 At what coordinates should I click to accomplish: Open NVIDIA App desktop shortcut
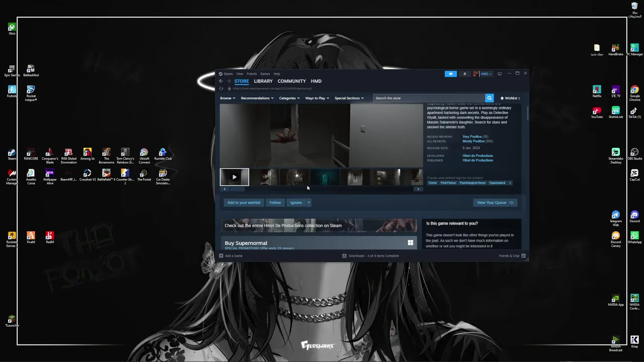click(615, 300)
